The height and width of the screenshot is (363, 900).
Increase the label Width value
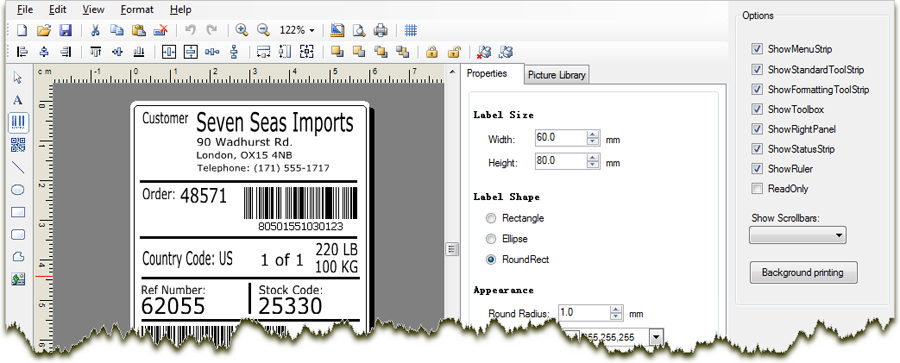coord(593,135)
